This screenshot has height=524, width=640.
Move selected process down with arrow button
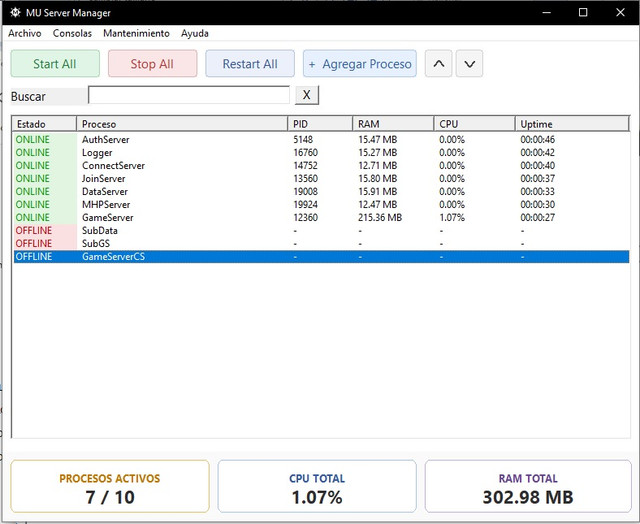tap(469, 64)
